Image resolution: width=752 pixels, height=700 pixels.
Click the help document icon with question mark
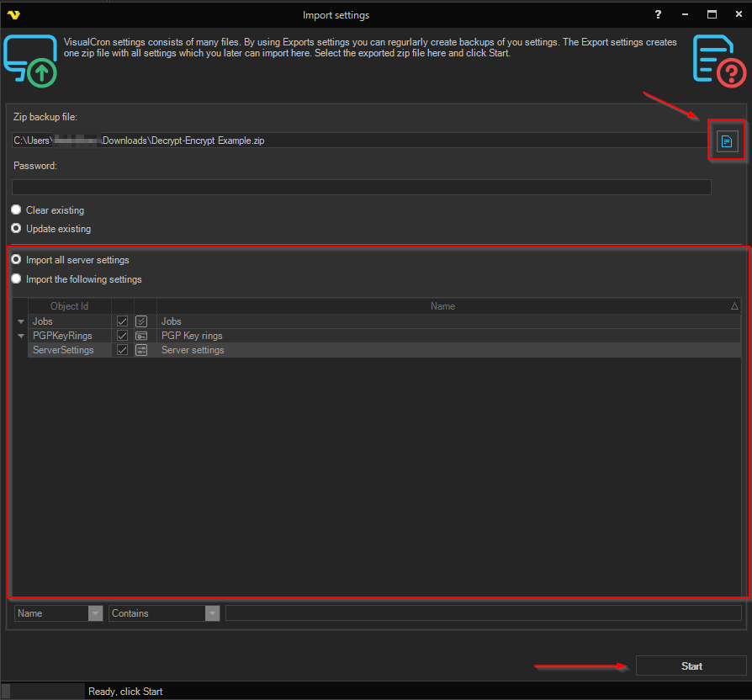pos(718,61)
